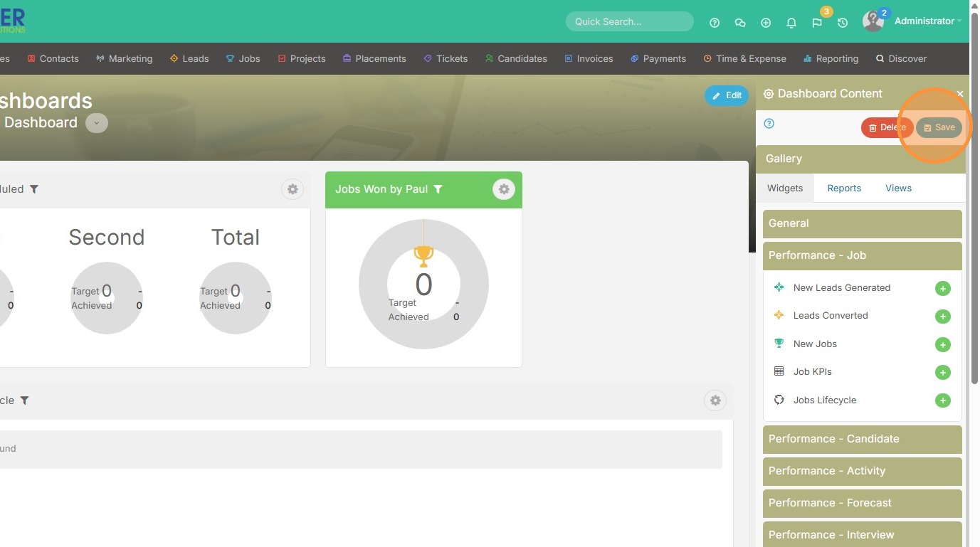Image resolution: width=980 pixels, height=547 pixels.
Task: Open the Administrator user menu
Action: [x=927, y=21]
